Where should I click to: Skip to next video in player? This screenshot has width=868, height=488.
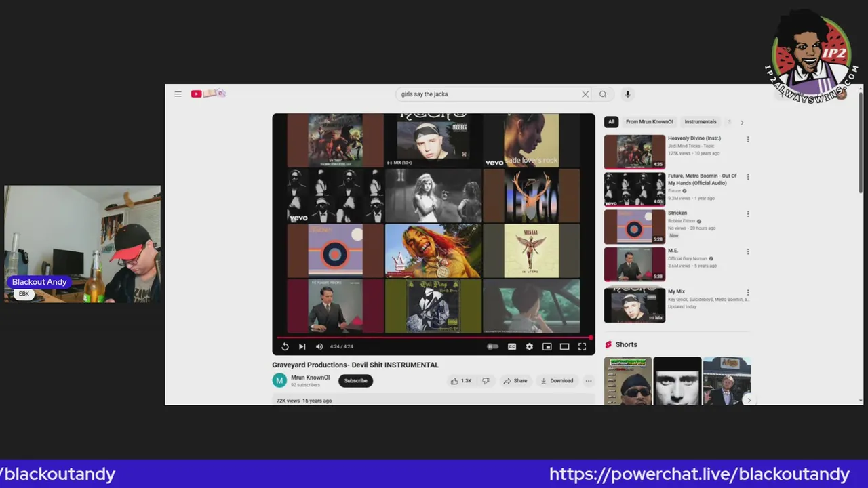click(302, 346)
